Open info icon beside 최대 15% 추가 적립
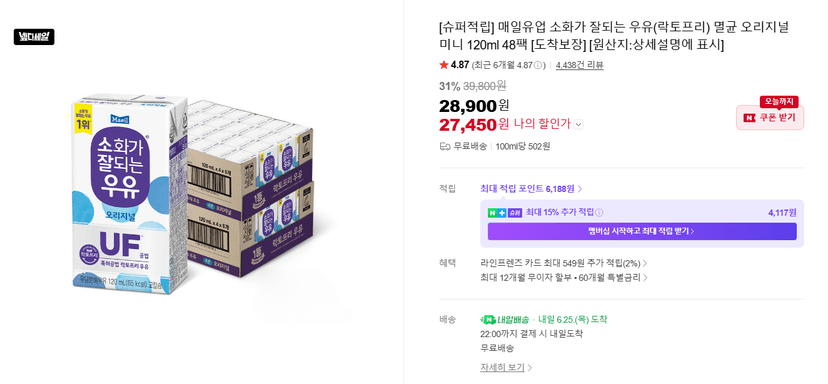828x384 pixels. pos(599,213)
